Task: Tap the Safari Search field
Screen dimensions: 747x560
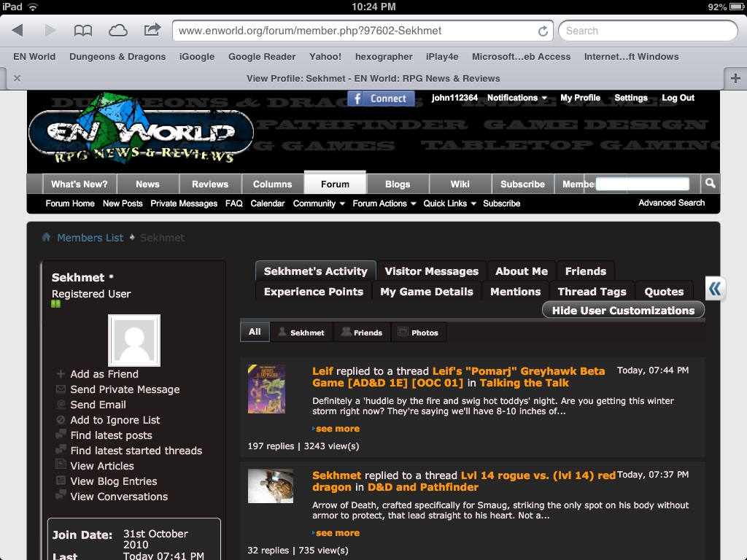Action: click(x=648, y=31)
